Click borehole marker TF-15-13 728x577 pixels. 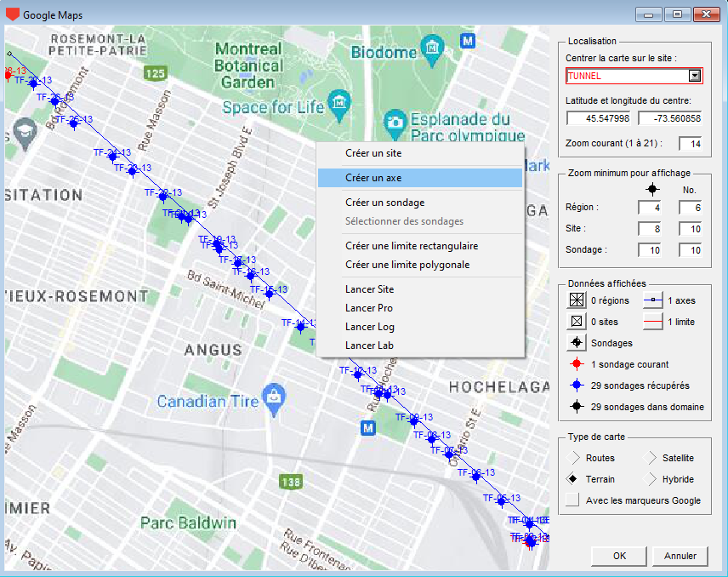tap(269, 294)
